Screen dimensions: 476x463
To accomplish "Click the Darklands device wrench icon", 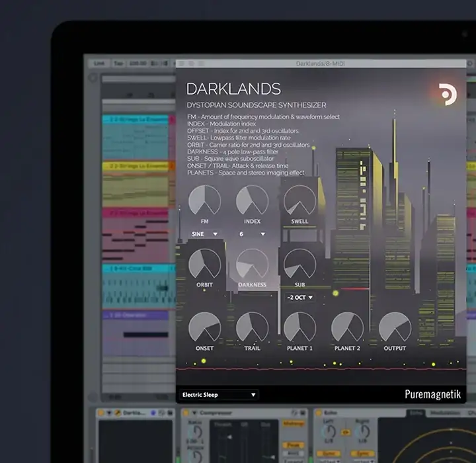I will (x=118, y=413).
